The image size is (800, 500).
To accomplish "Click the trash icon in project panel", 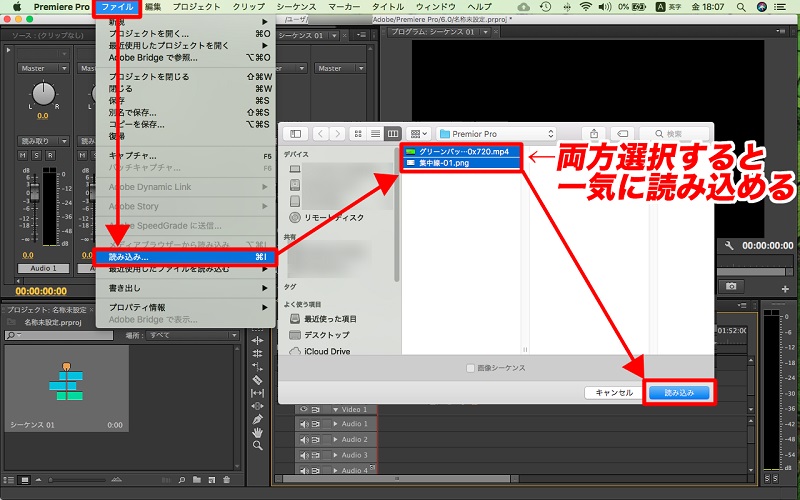I will pyautogui.click(x=227, y=480).
